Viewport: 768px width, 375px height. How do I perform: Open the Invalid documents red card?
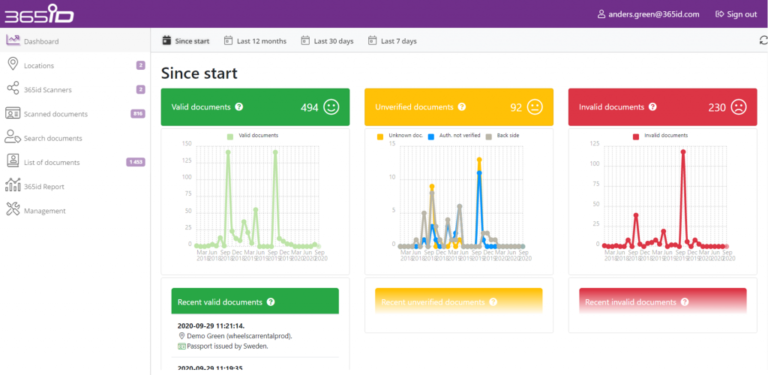pos(663,107)
